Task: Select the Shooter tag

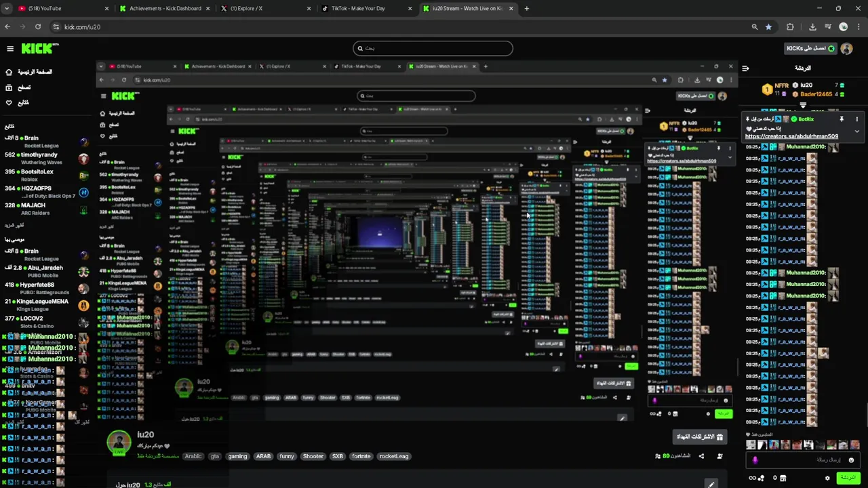Action: tap(313, 456)
